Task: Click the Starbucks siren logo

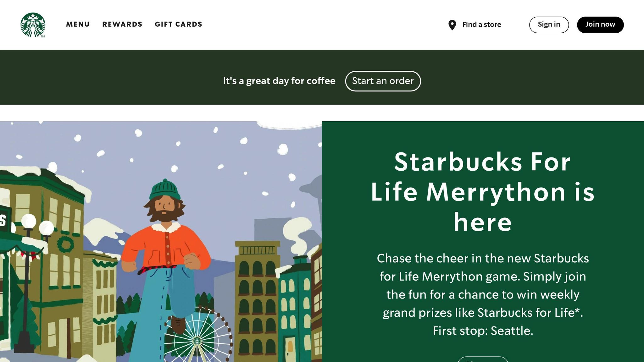Action: [33, 25]
